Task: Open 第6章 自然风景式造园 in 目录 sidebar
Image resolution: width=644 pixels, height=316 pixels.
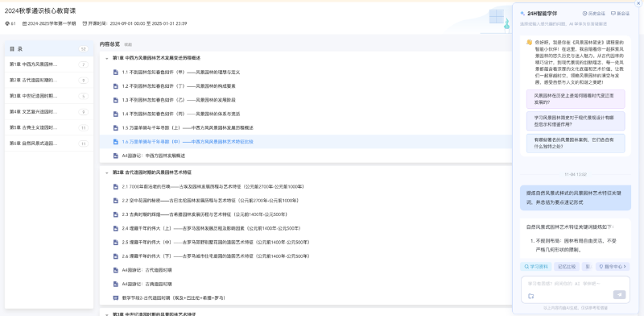Action: click(49, 143)
